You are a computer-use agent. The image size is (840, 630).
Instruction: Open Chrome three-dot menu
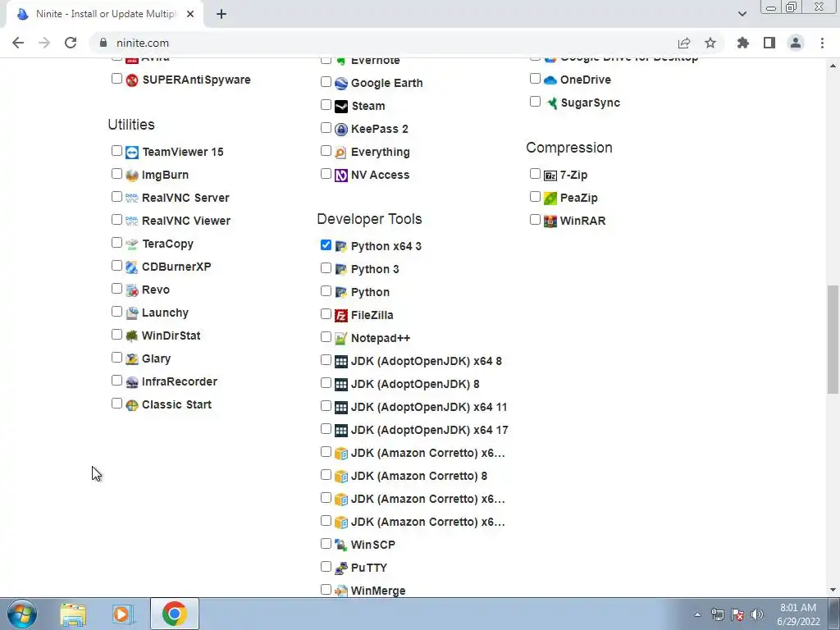(x=822, y=43)
